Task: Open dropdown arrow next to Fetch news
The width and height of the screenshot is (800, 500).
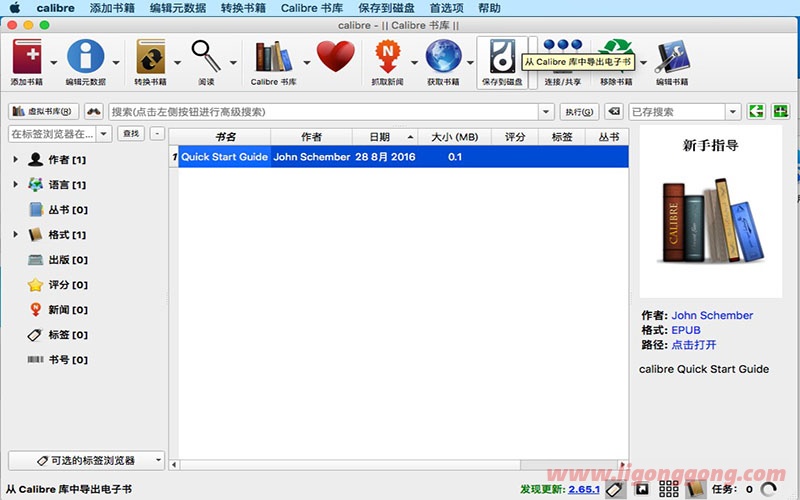Action: [414, 63]
